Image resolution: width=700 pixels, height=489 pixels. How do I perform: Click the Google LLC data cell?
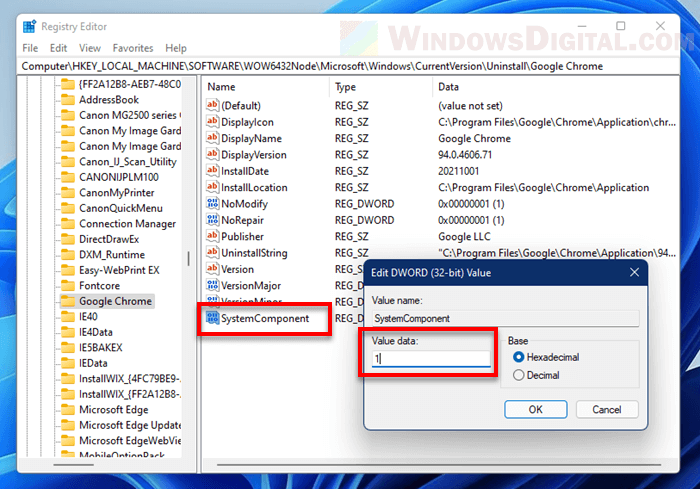[x=464, y=236]
